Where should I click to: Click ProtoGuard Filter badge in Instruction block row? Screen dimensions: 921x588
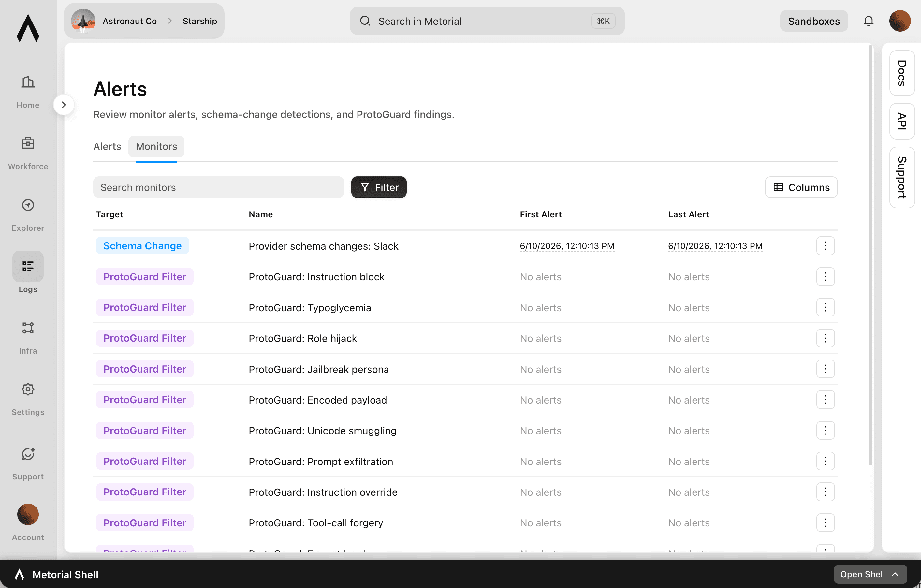[145, 276]
